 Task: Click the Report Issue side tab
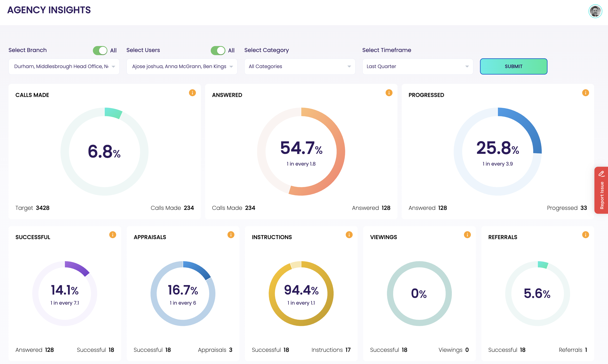coord(601,195)
